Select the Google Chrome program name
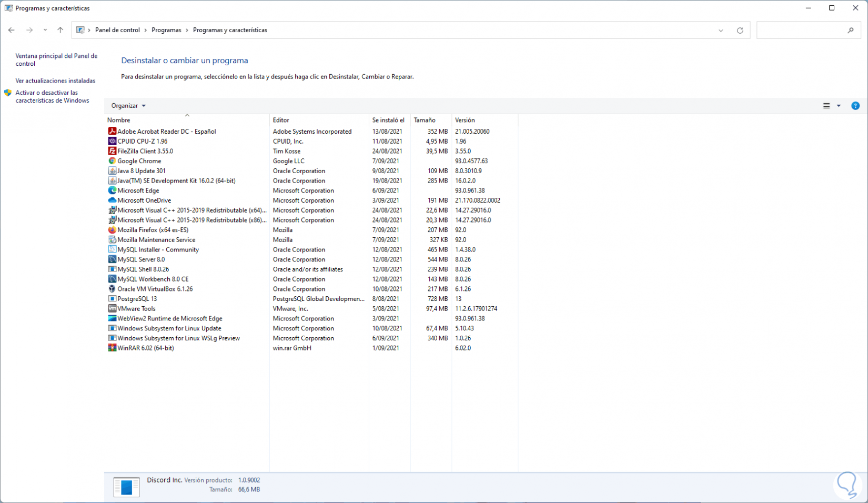This screenshot has width=868, height=503. [139, 161]
